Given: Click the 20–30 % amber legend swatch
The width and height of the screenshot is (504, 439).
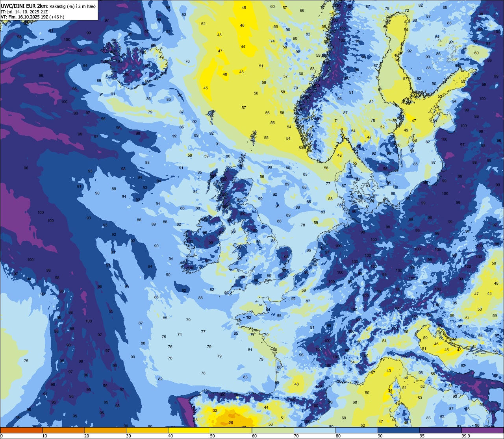Looking at the screenshot, I should pos(105,430).
